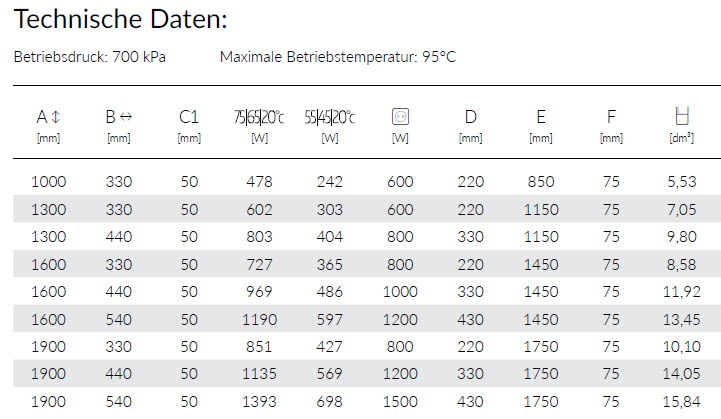Viewport: 721px width, 419px height.
Task: Click the vertical height arrow icon beside A
Action: 56,117
